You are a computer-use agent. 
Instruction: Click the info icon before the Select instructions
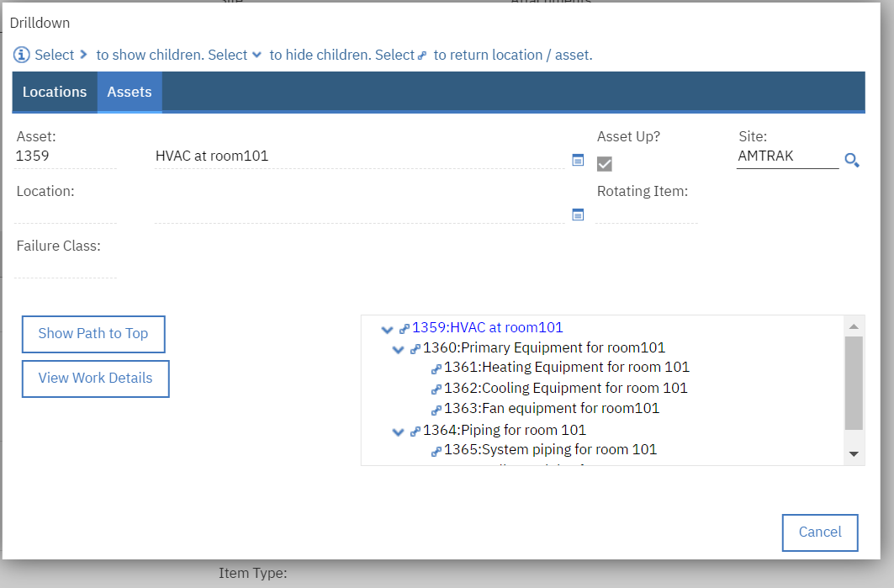click(x=19, y=54)
